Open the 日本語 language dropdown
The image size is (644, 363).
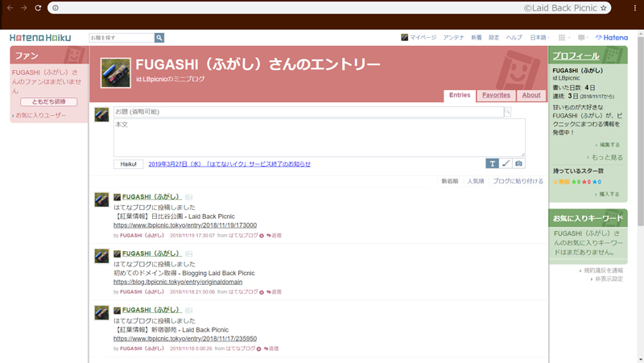coord(539,37)
